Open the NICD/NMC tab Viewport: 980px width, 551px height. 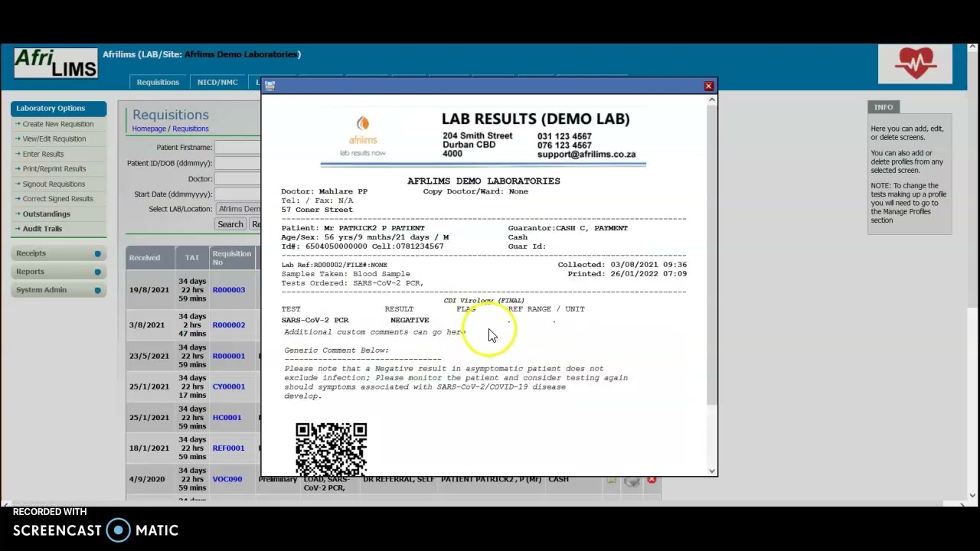coord(217,83)
